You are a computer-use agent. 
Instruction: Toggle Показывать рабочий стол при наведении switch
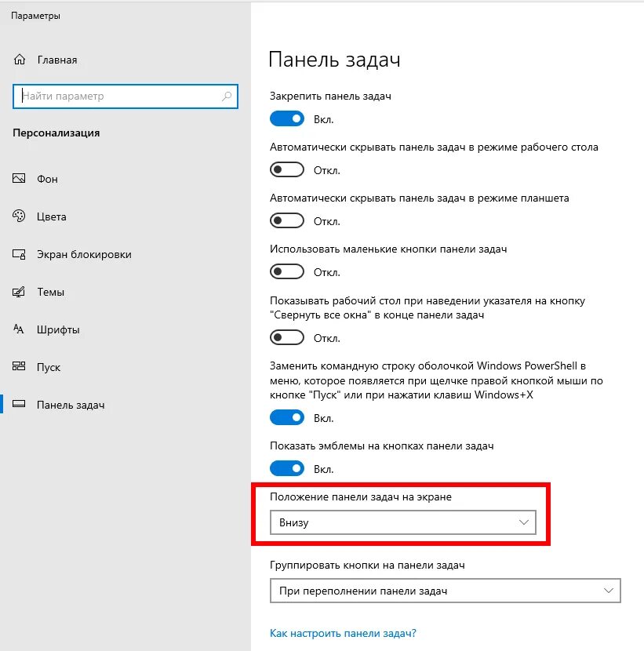click(x=287, y=337)
